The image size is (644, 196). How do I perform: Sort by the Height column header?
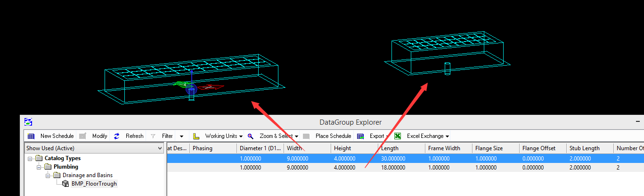(x=354, y=148)
